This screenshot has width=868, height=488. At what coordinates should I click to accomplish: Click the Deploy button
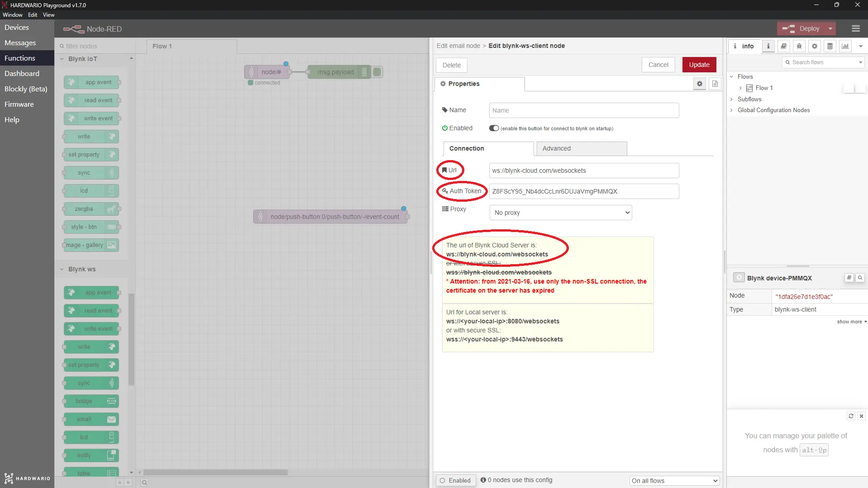[x=801, y=28]
